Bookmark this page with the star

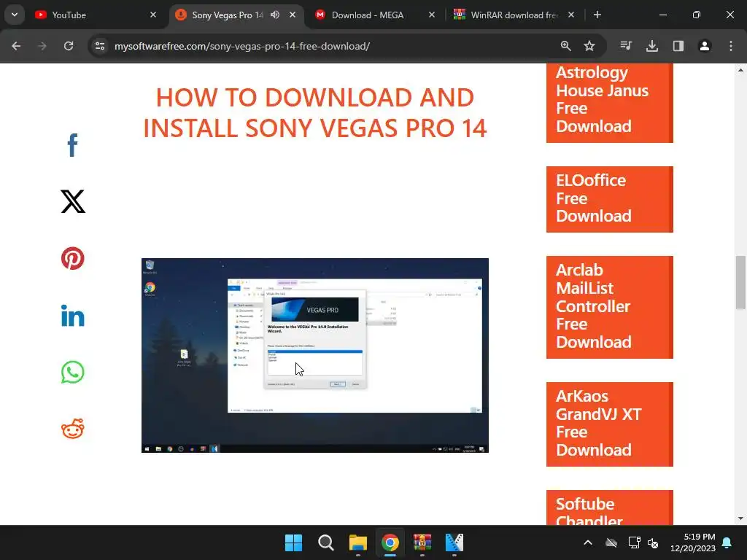[589, 46]
